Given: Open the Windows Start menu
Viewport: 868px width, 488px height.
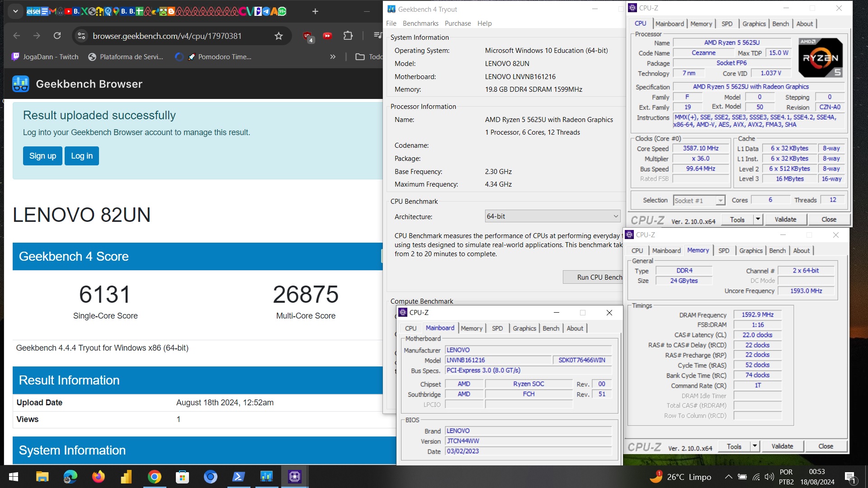Looking at the screenshot, I should [14, 477].
